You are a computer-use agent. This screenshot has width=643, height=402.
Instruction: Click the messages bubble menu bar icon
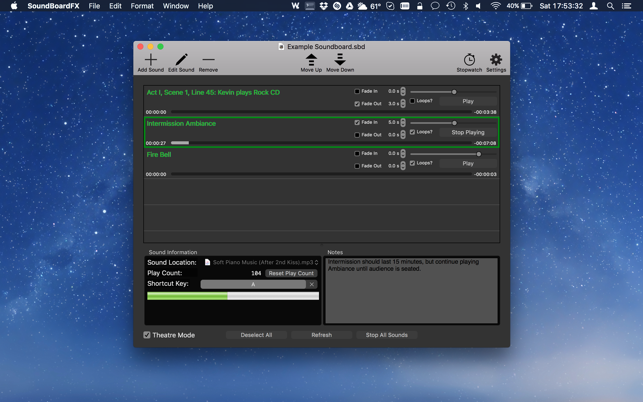pyautogui.click(x=435, y=6)
